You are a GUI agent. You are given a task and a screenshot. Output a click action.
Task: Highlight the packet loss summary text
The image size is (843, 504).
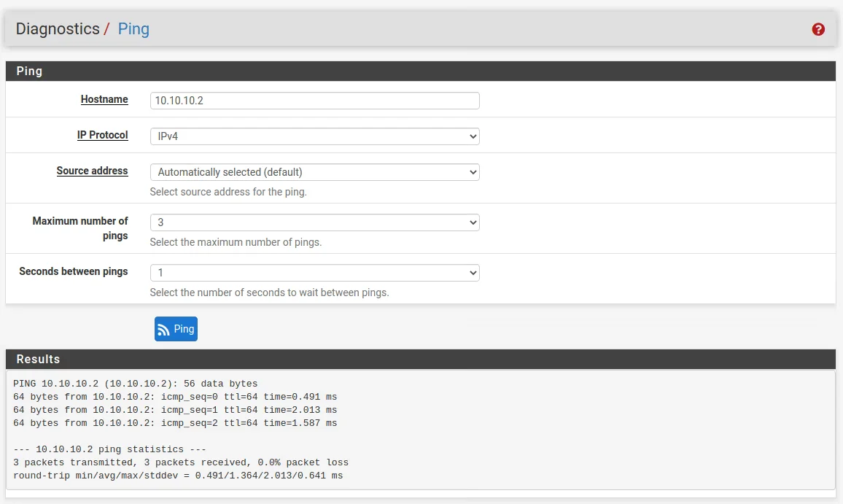[182, 462]
